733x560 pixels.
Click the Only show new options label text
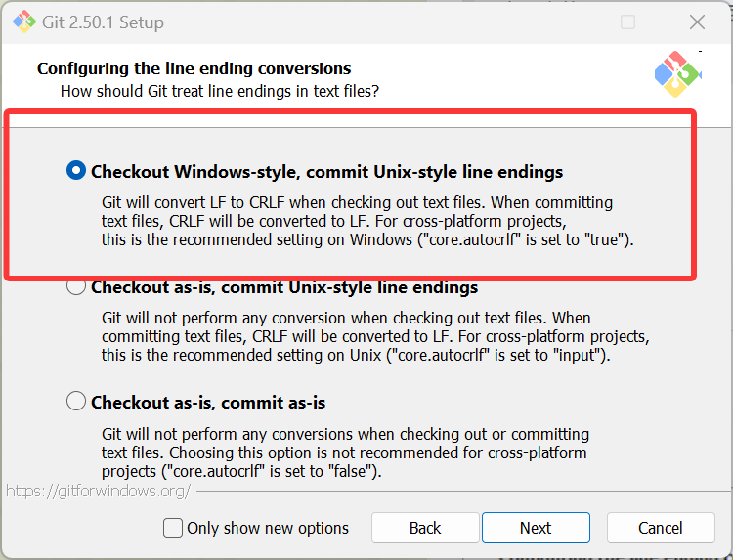pos(267,528)
